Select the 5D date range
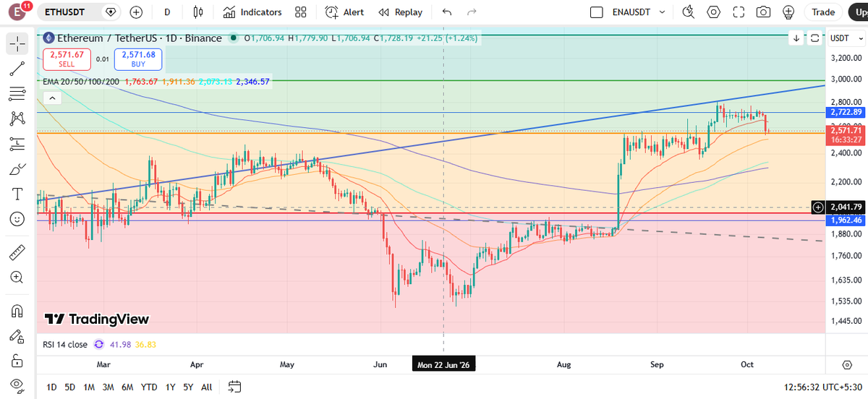Image resolution: width=868 pixels, height=399 pixels. click(x=70, y=386)
